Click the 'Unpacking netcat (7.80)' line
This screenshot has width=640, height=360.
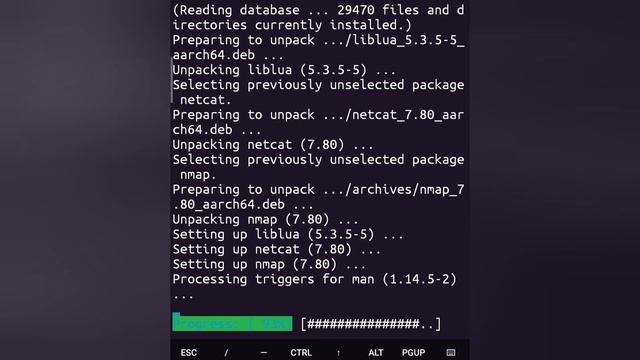coord(273,144)
